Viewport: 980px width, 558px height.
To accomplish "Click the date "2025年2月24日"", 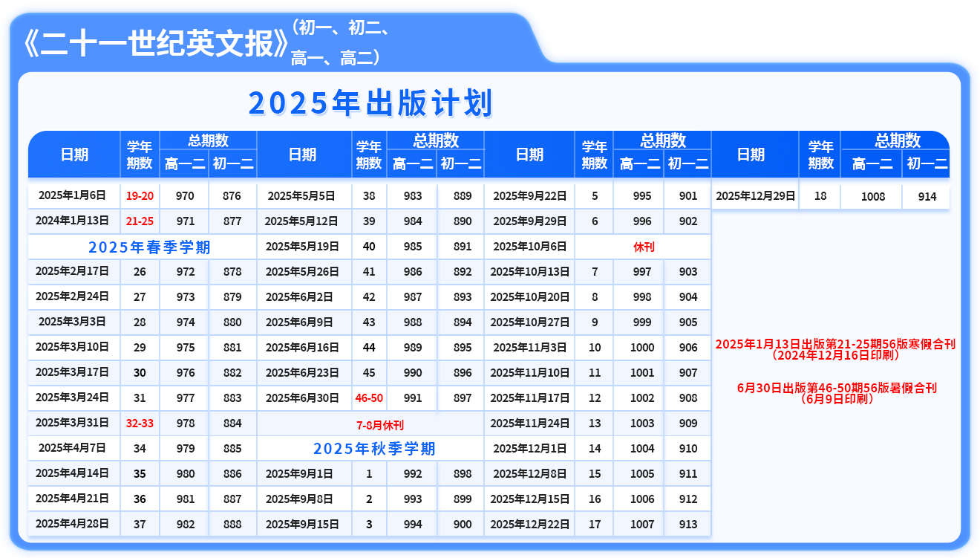I will tap(72, 297).
